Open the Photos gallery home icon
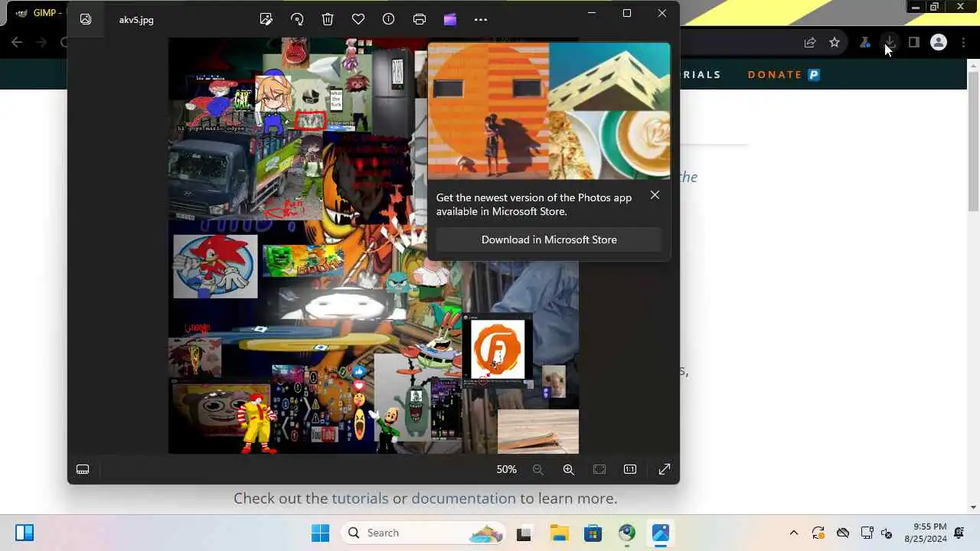 tap(86, 19)
